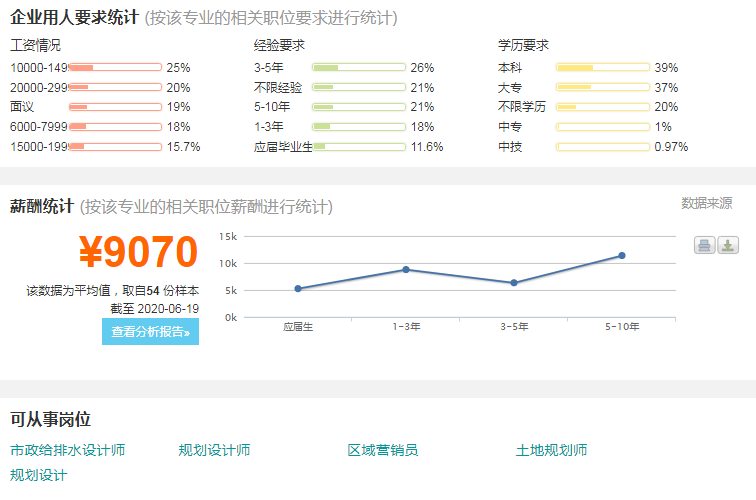Click the 20000-299 salary bar at 20%

pyautogui.click(x=115, y=87)
